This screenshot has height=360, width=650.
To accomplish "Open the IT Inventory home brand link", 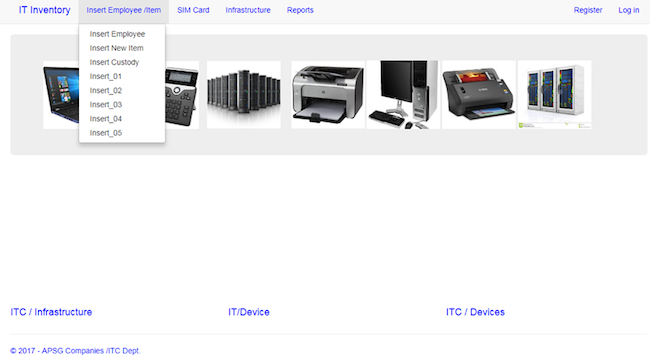I will (44, 10).
